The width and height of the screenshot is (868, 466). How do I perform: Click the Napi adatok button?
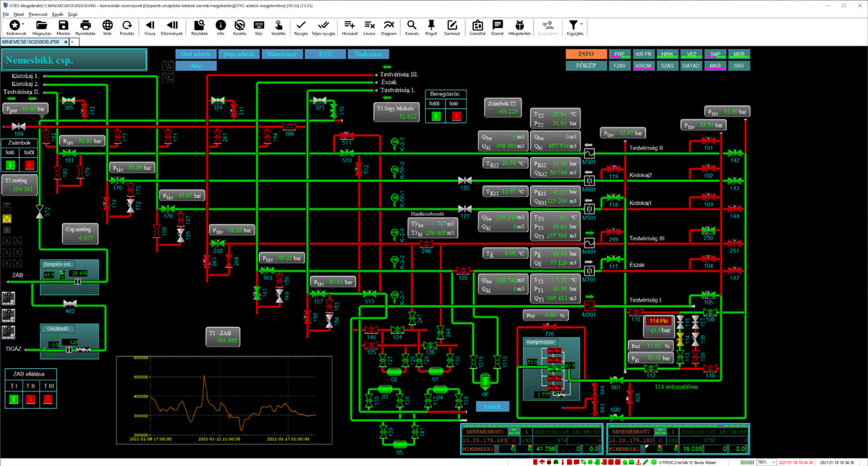pyautogui.click(x=239, y=54)
